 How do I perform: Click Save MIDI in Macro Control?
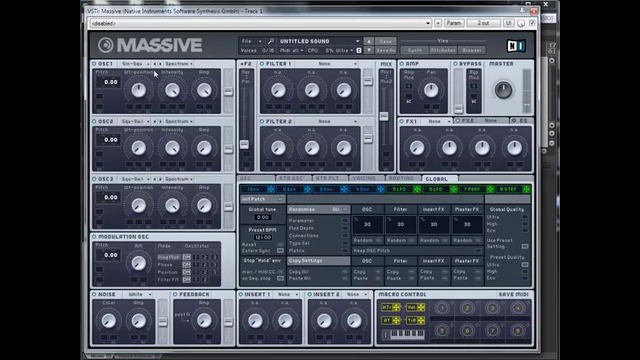click(513, 294)
